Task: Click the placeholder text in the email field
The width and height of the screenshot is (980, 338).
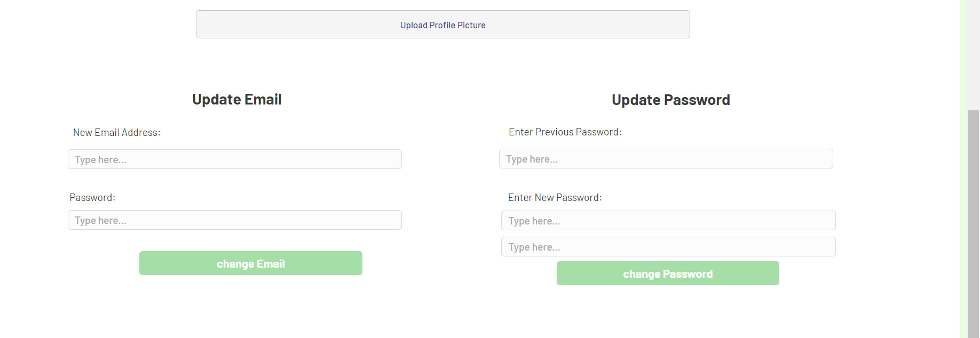Action: tap(101, 160)
